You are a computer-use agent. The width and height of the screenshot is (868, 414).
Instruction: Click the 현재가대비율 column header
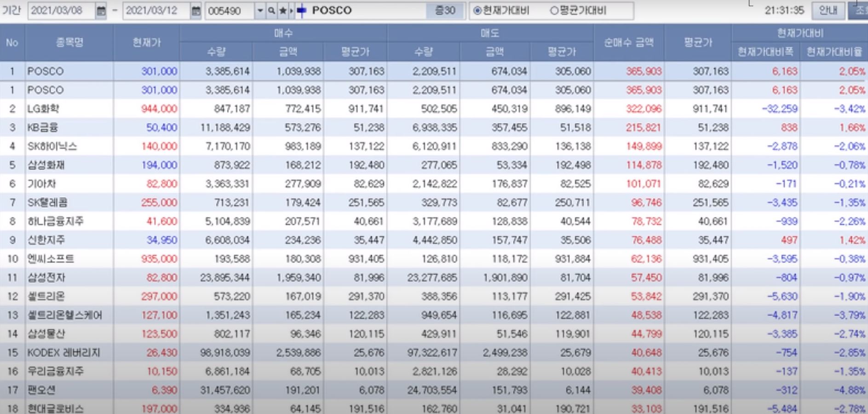[x=834, y=52]
